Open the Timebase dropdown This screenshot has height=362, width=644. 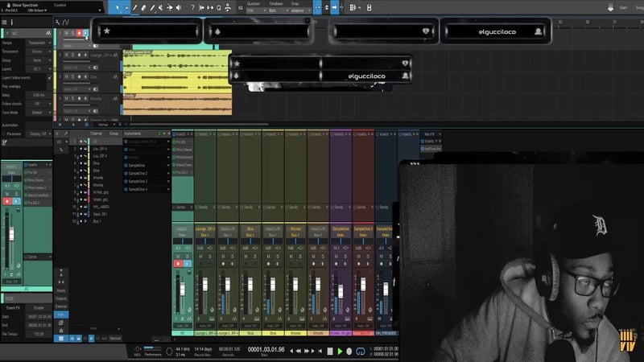(x=279, y=10)
